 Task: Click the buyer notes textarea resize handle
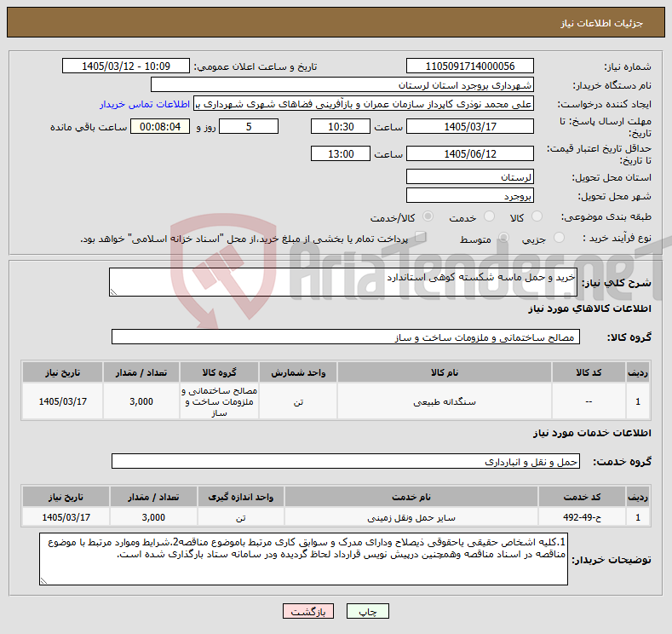pos(43,581)
